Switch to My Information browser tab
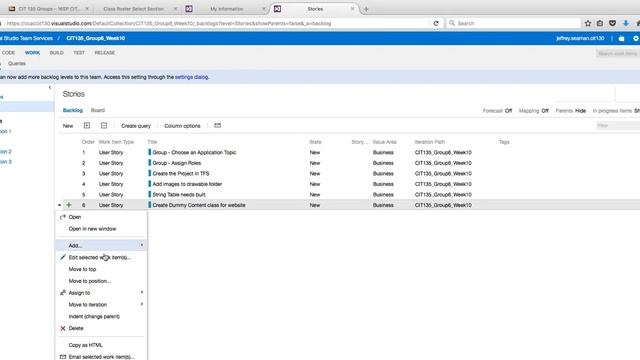The image size is (640, 360). click(227, 9)
